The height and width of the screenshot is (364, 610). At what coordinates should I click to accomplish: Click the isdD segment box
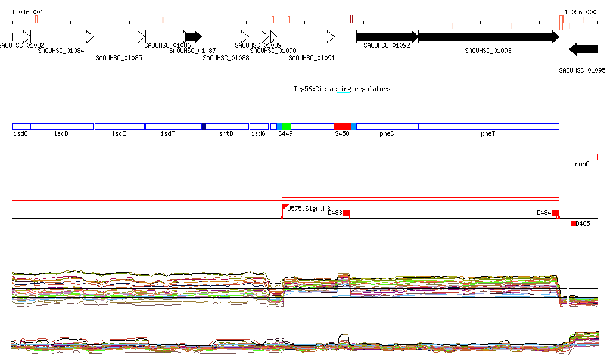[x=62, y=127]
